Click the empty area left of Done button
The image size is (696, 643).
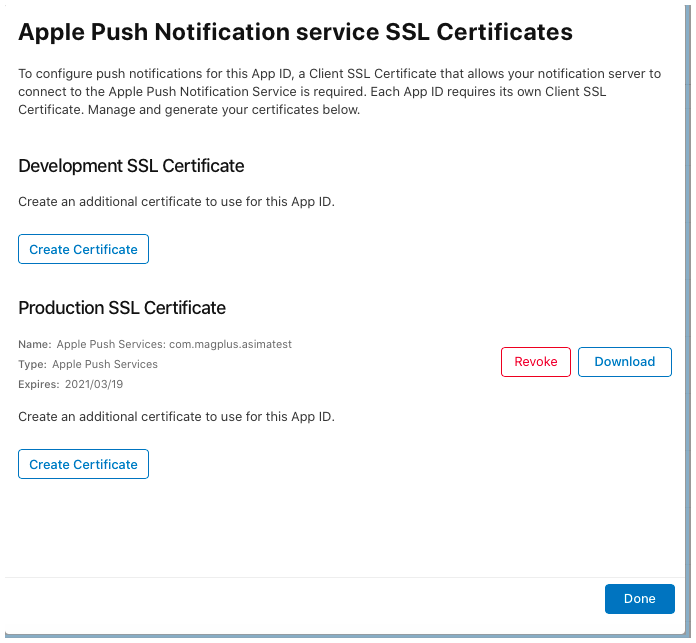pyautogui.click(x=304, y=599)
